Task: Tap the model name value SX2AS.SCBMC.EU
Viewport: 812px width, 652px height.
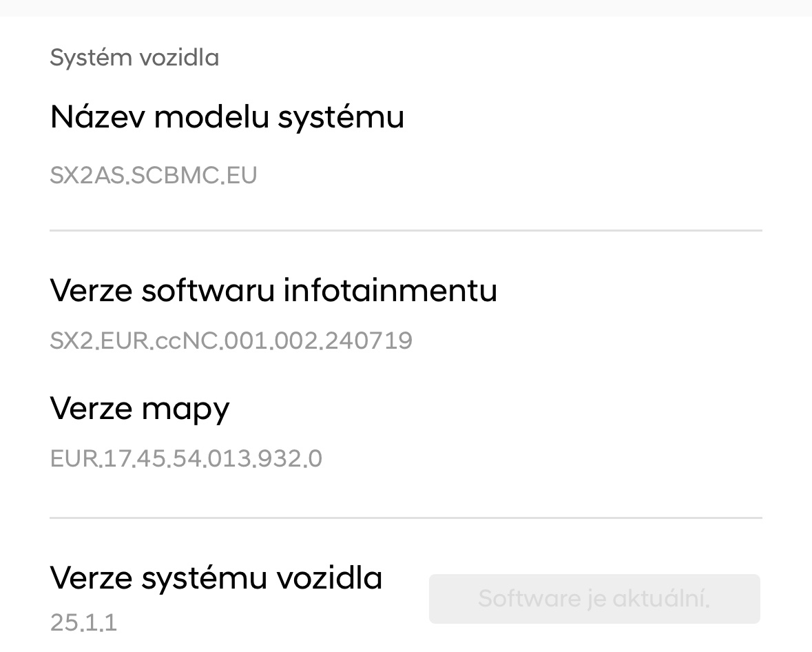Action: 153,175
